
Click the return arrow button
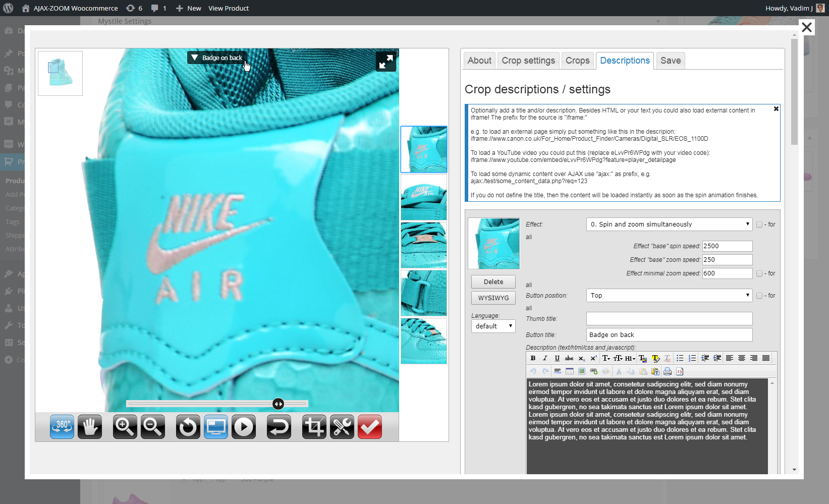click(x=279, y=427)
